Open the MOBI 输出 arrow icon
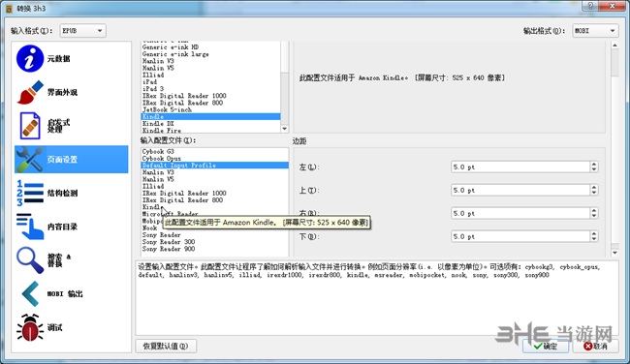 (x=31, y=293)
